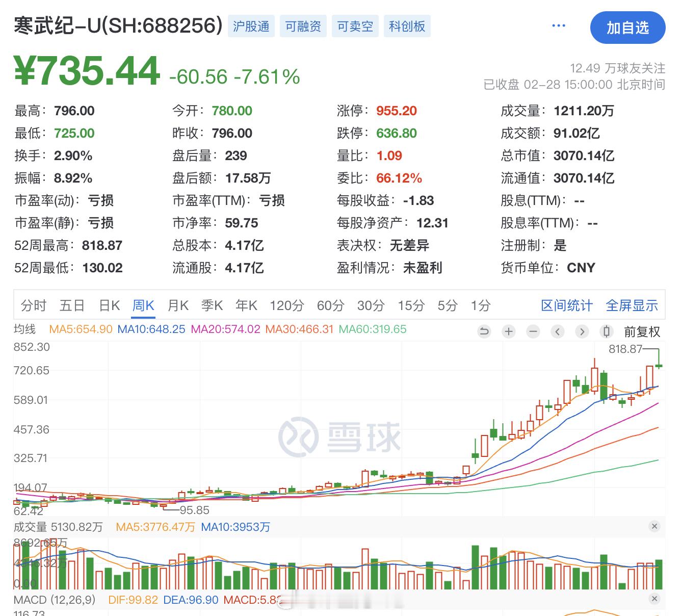Toggle the candlestick style icon
This screenshot has height=616, width=681.
pos(607,332)
